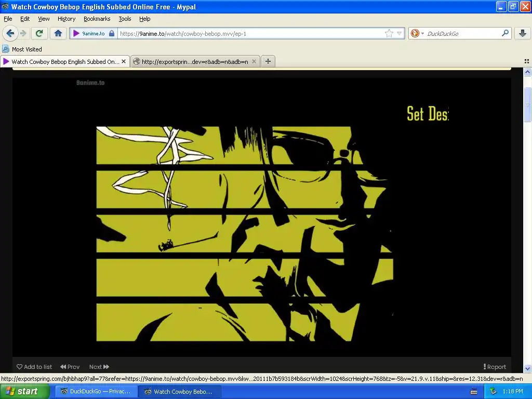
Task: Click the keyboard icon in the taskbar
Action: [x=474, y=392]
